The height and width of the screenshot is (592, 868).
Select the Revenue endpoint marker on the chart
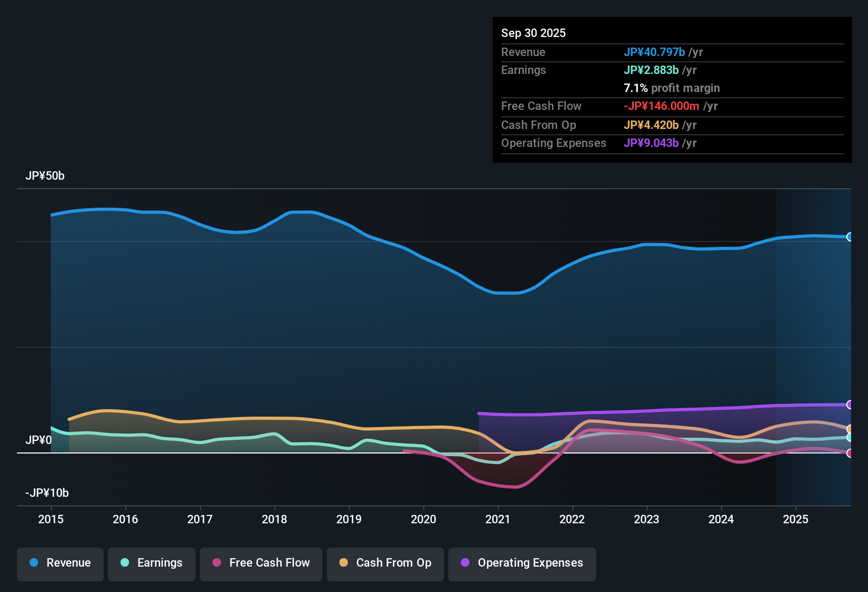(850, 237)
